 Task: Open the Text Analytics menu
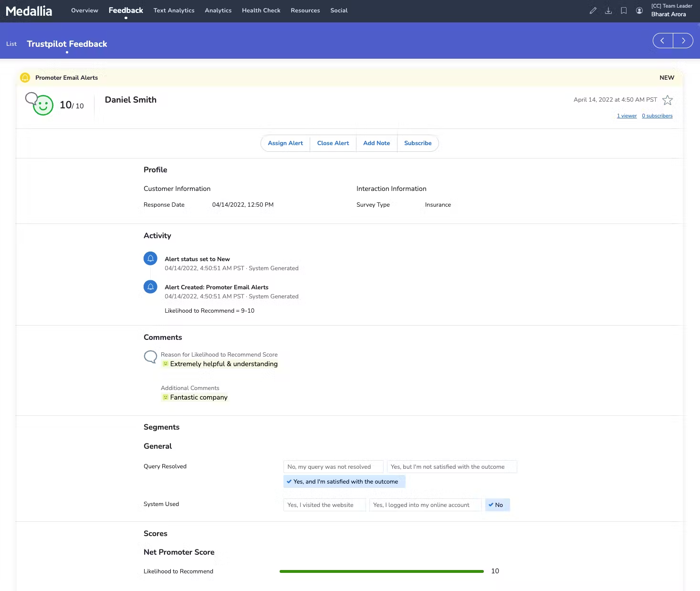(x=174, y=11)
